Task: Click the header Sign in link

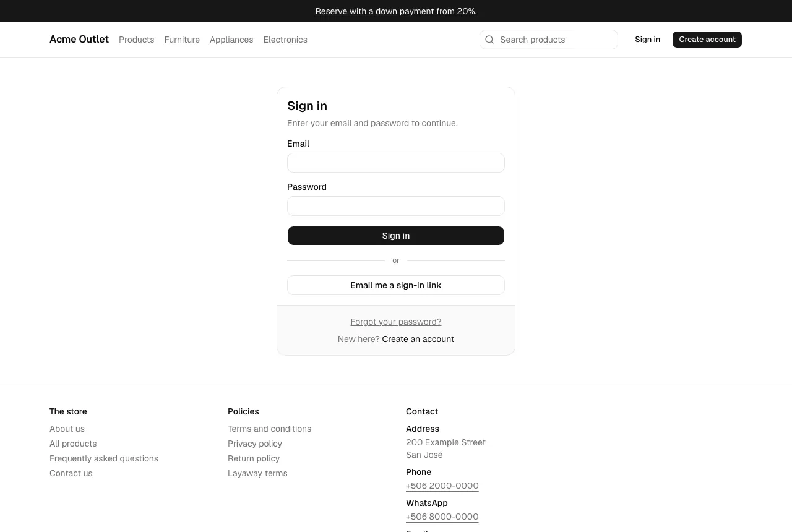Action: pos(647,40)
